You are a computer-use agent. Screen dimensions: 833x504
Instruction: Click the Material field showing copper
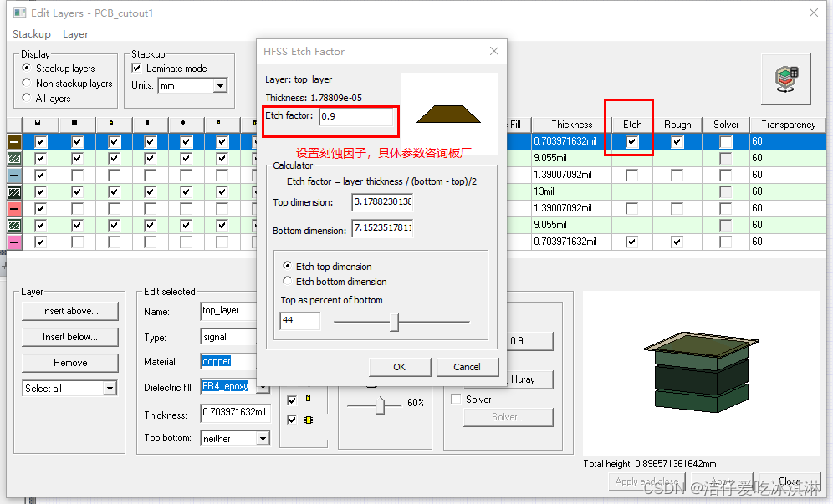(228, 361)
